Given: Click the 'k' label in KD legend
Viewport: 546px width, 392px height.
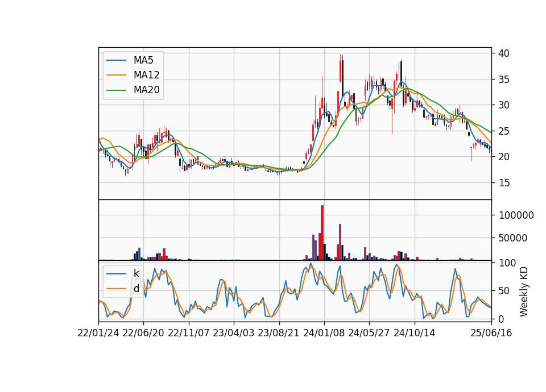Looking at the screenshot, I should pos(136,273).
